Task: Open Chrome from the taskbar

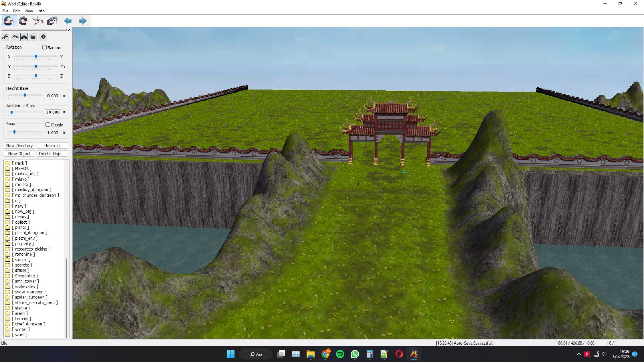Action: (x=325, y=354)
